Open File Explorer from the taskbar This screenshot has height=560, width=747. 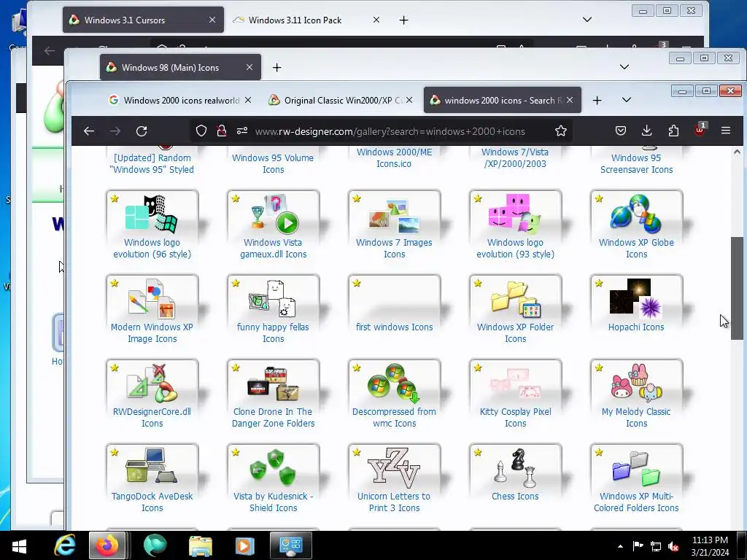point(201,545)
